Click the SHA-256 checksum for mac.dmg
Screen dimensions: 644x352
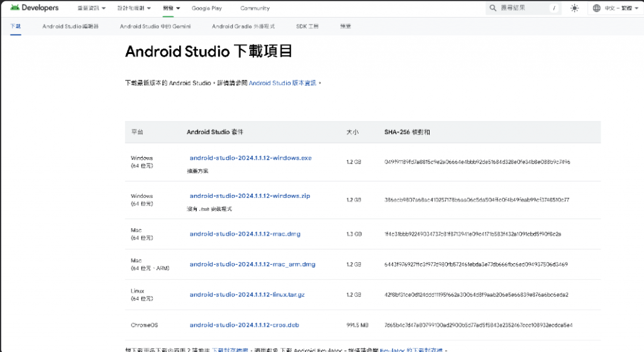(473, 234)
